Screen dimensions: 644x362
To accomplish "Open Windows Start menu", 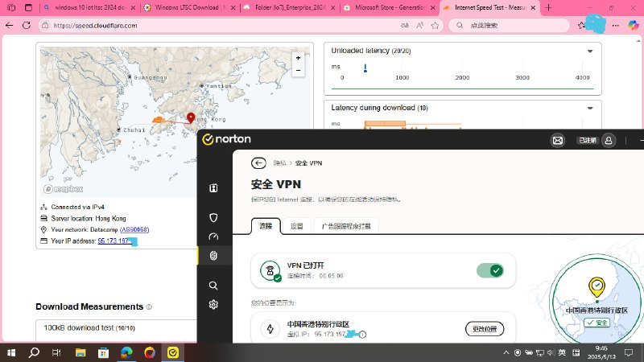I will (11, 352).
